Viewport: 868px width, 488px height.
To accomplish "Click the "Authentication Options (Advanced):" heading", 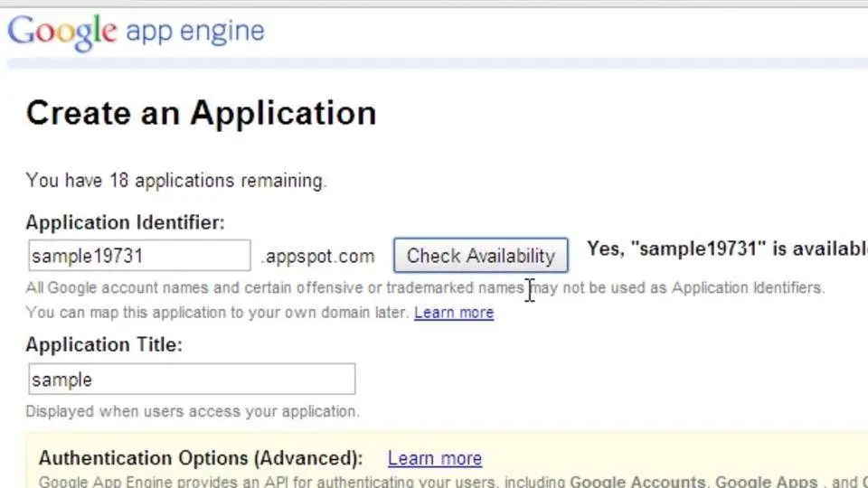I will [201, 458].
